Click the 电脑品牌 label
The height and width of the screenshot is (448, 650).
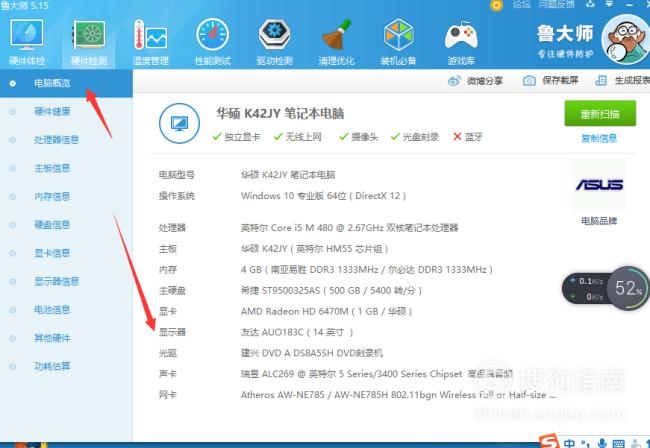(599, 221)
